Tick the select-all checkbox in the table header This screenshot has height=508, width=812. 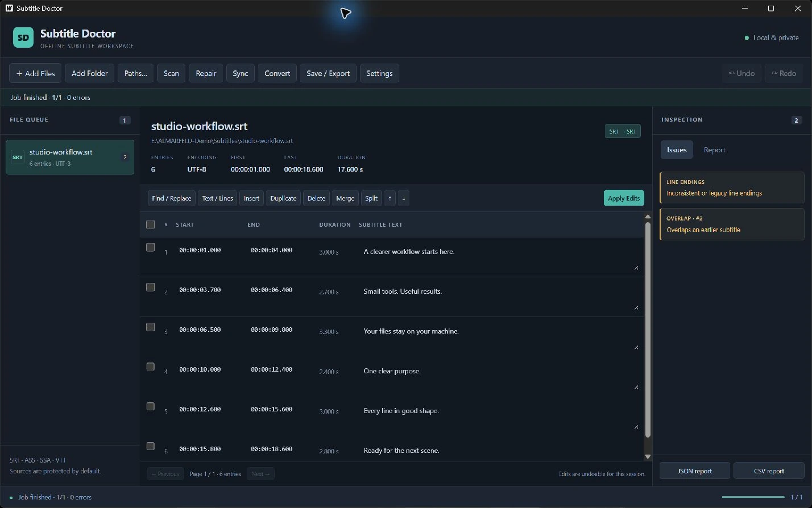click(x=150, y=224)
